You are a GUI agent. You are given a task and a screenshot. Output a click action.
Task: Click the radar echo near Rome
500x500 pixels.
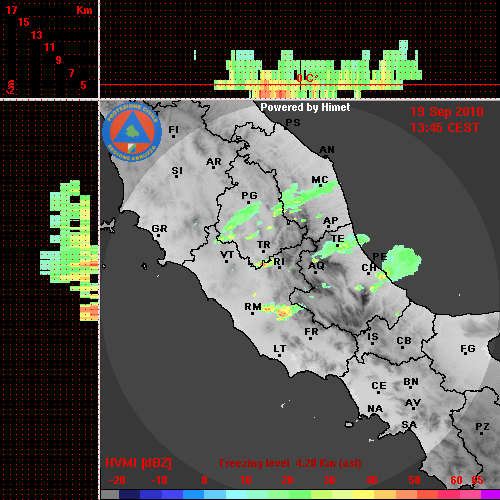pyautogui.click(x=282, y=311)
